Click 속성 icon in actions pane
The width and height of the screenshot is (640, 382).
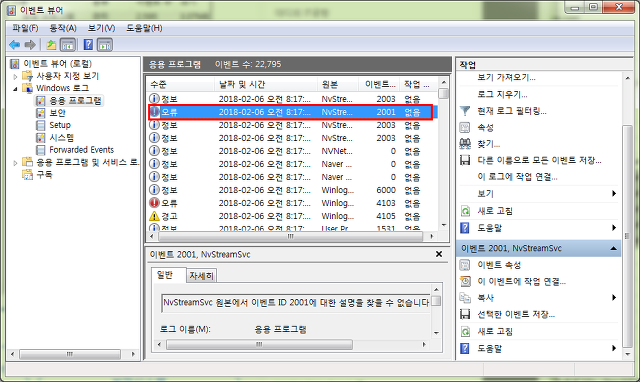(465, 128)
